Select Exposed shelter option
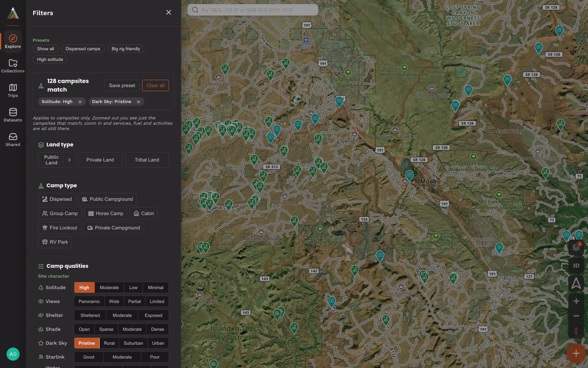Image resolution: width=588 pixels, height=368 pixels. point(153,315)
